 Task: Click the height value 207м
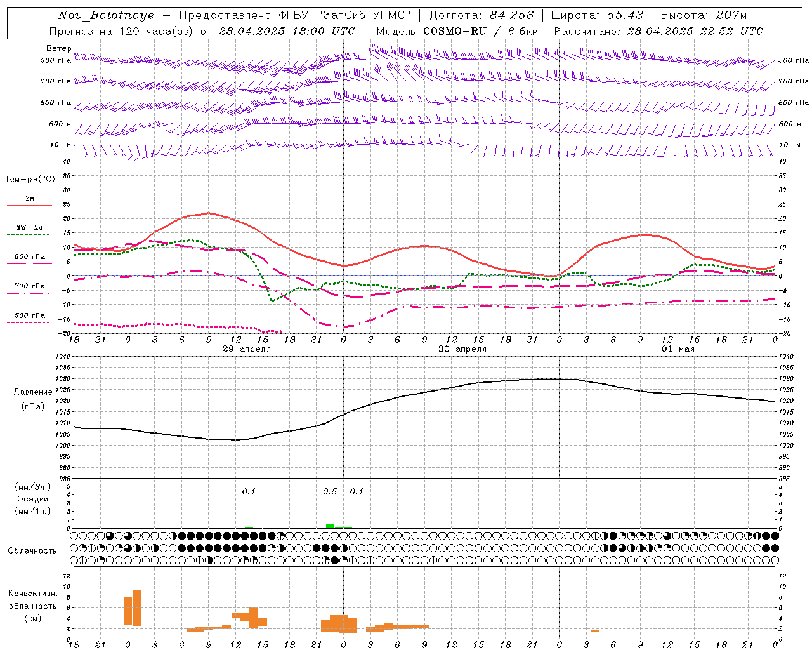731,15
